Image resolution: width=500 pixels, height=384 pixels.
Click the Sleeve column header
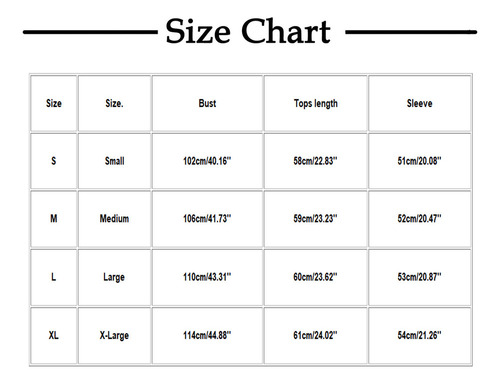pos(419,103)
